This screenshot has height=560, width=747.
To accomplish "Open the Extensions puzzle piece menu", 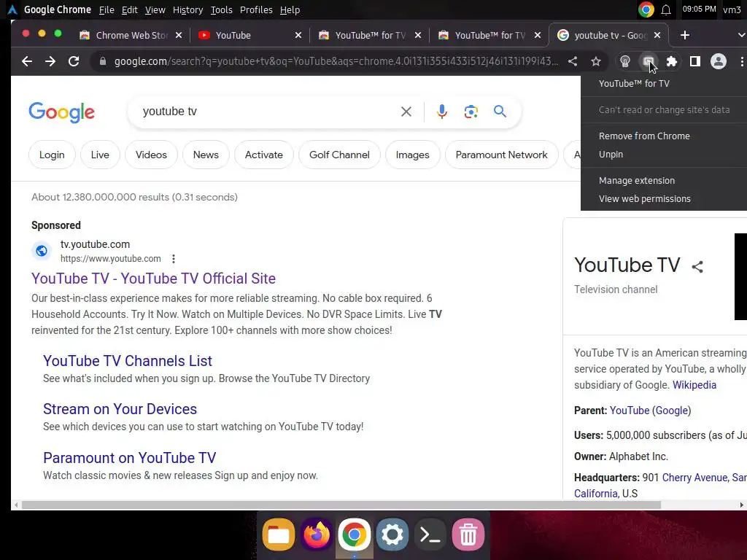I will tap(672, 61).
